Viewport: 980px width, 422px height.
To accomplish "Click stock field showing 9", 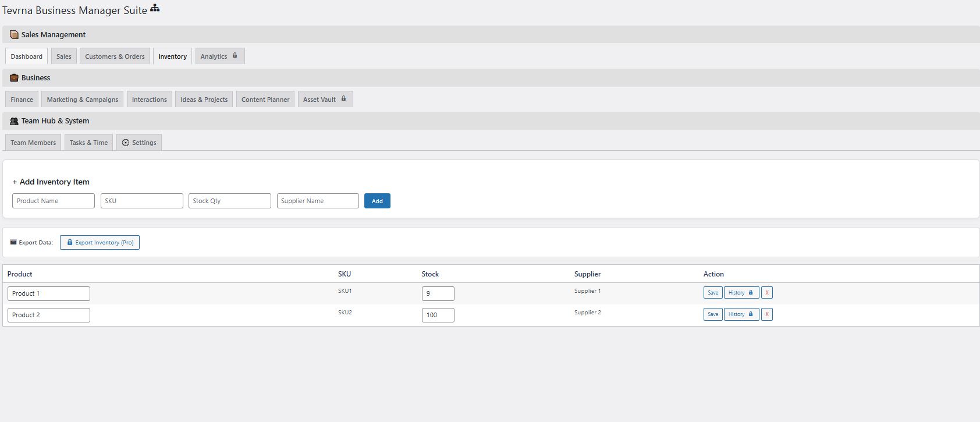I will click(438, 293).
